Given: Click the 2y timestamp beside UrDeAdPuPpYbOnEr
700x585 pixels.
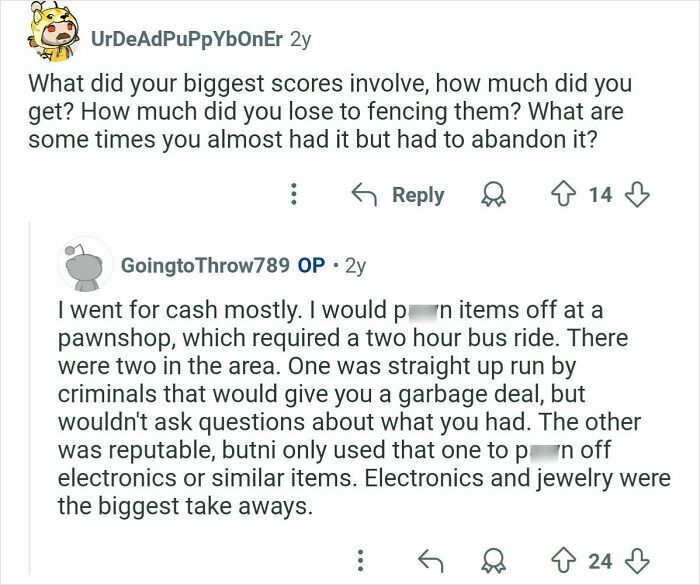Looking at the screenshot, I should click(299, 41).
